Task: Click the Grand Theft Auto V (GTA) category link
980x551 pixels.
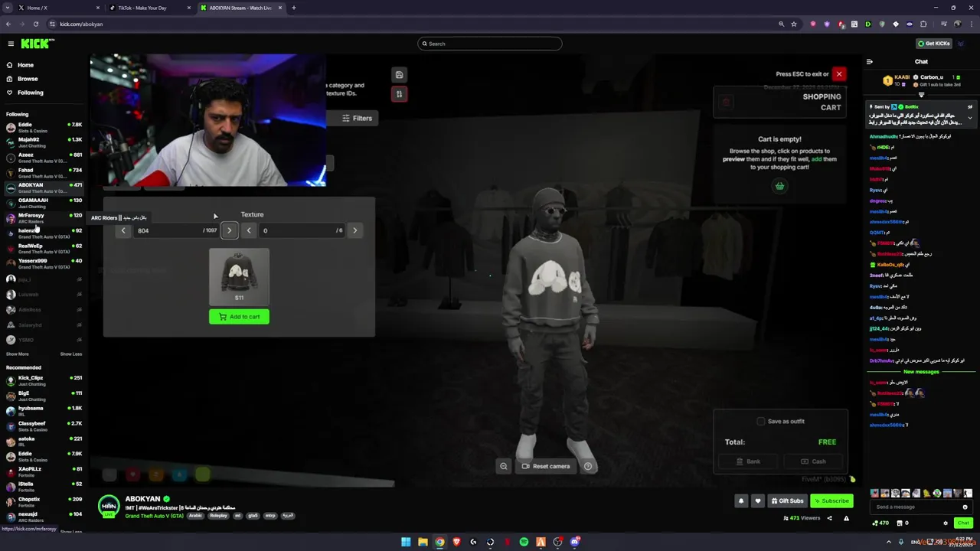Action: (155, 516)
